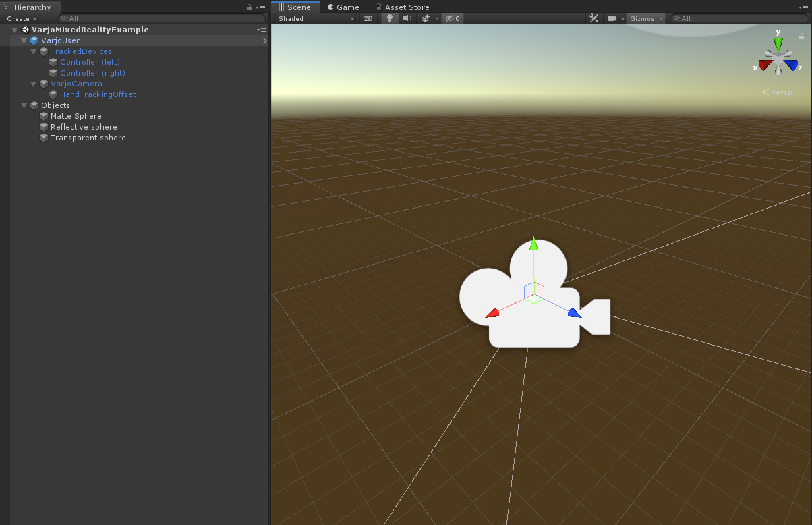The image size is (812, 525).
Task: Collapse the VarjoUser object
Action: pos(24,40)
